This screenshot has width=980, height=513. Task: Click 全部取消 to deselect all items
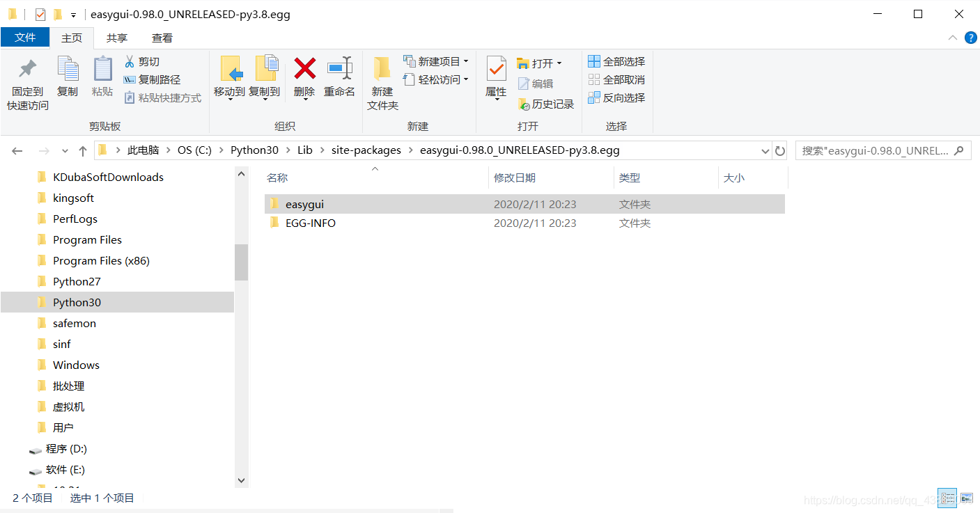616,79
